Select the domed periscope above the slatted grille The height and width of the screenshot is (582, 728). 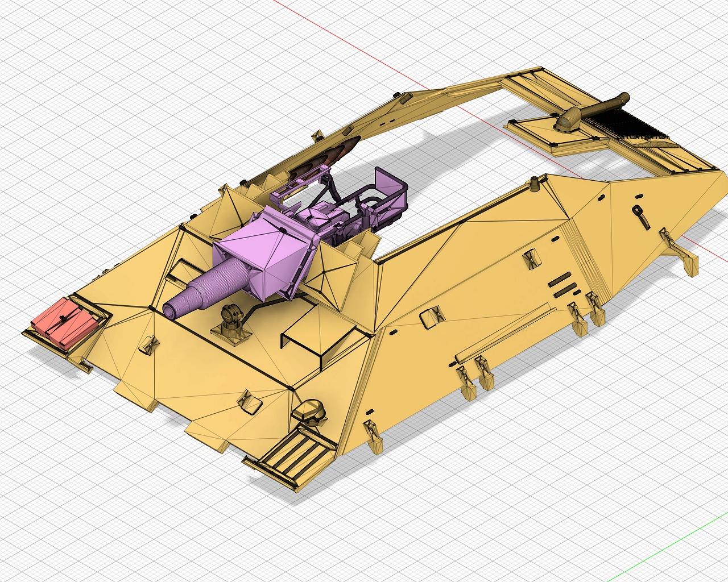[310, 410]
